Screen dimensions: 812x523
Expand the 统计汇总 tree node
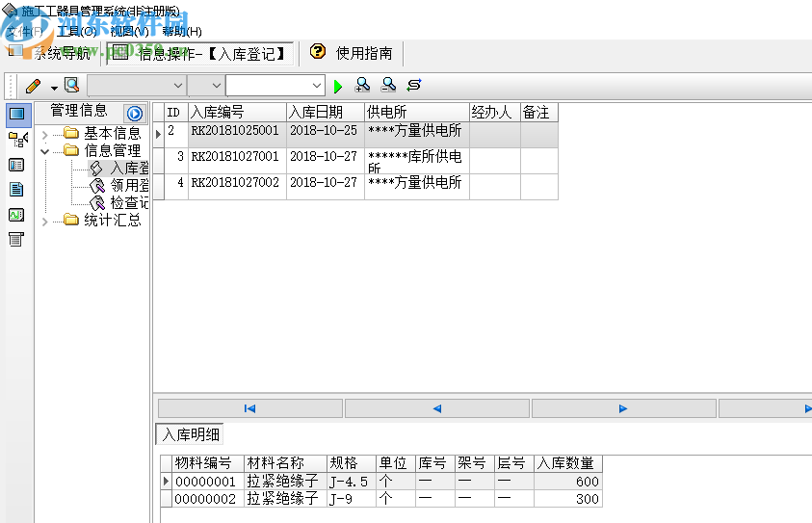click(x=45, y=222)
